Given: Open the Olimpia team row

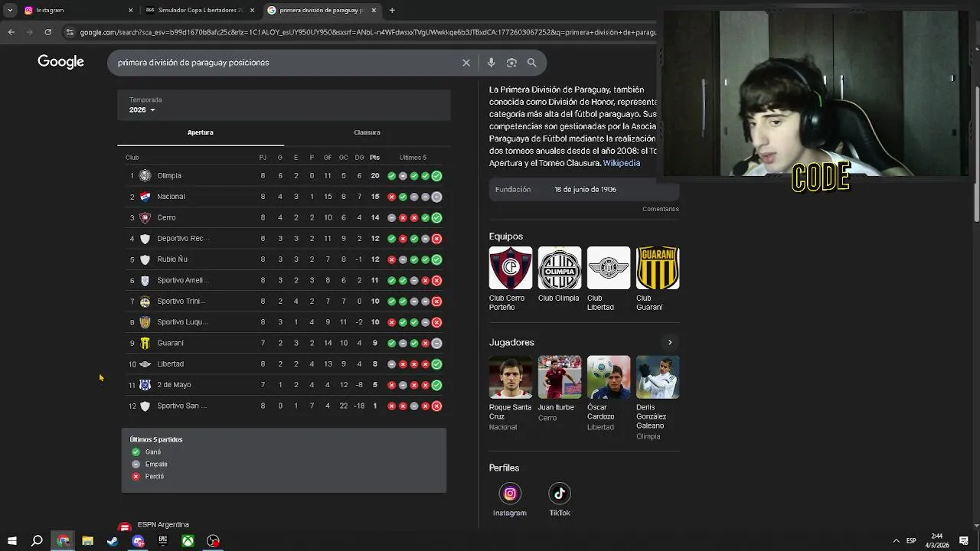Looking at the screenshot, I should [x=284, y=175].
